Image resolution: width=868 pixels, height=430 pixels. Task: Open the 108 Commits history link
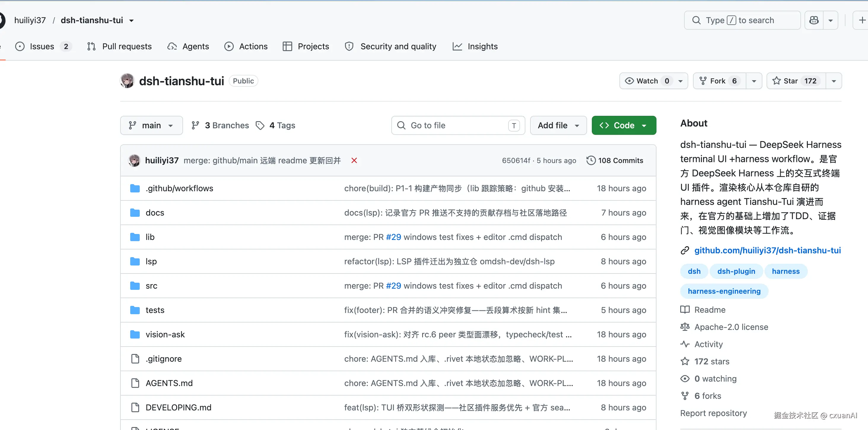(x=615, y=161)
